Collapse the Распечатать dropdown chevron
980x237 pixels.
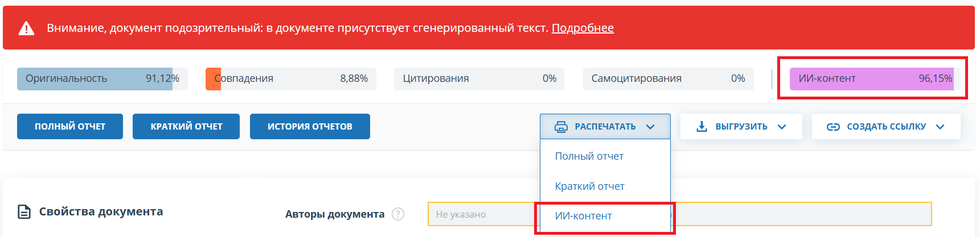coord(650,127)
